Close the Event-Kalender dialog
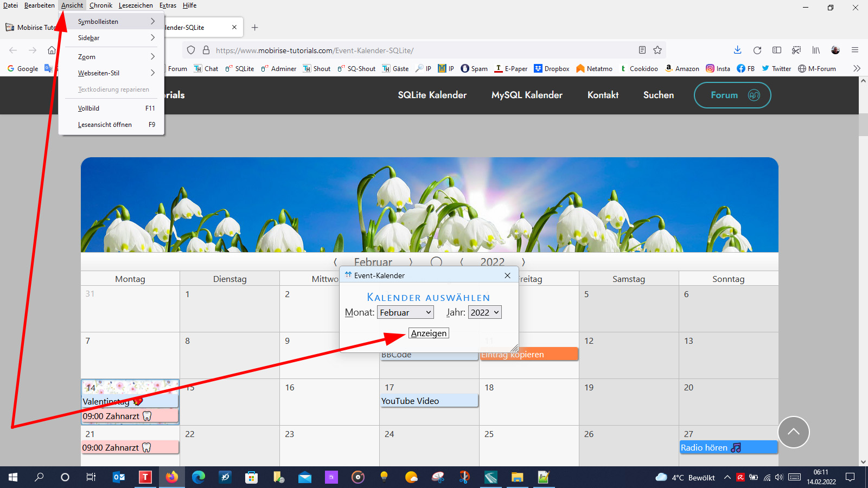Image resolution: width=868 pixels, height=488 pixels. (x=507, y=275)
